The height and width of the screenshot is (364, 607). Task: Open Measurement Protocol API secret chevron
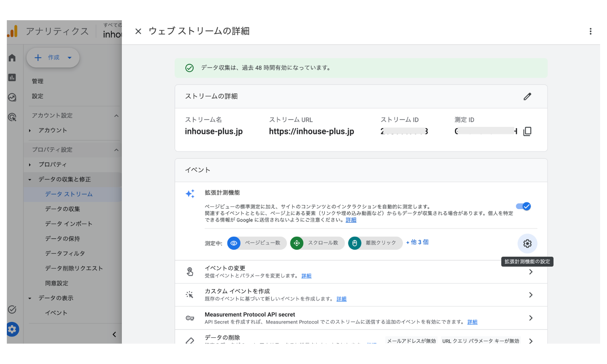[x=531, y=318]
